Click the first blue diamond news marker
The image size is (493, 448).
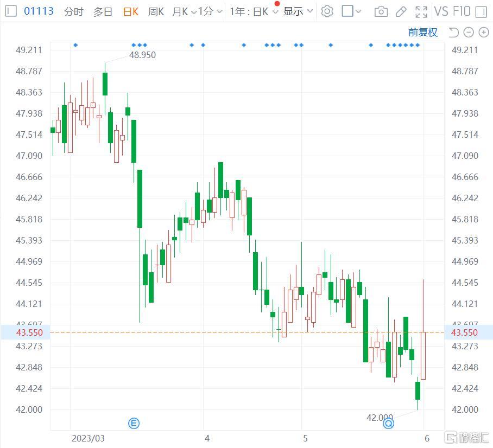pyautogui.click(x=75, y=45)
